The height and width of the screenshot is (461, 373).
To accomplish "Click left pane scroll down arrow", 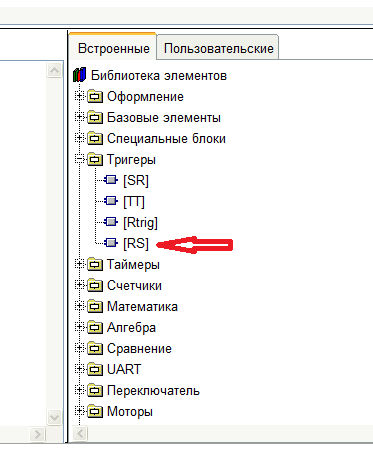I will click(x=54, y=417).
